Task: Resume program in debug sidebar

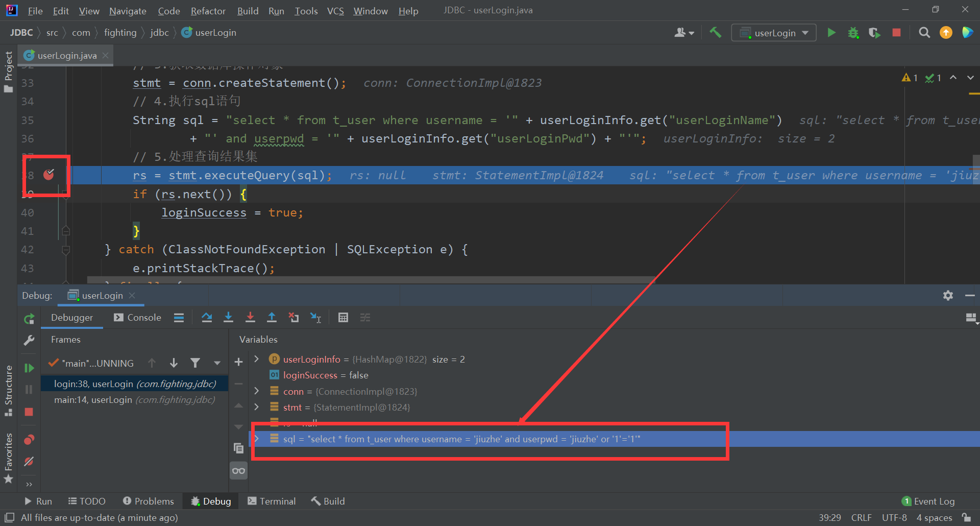Action: pos(29,368)
